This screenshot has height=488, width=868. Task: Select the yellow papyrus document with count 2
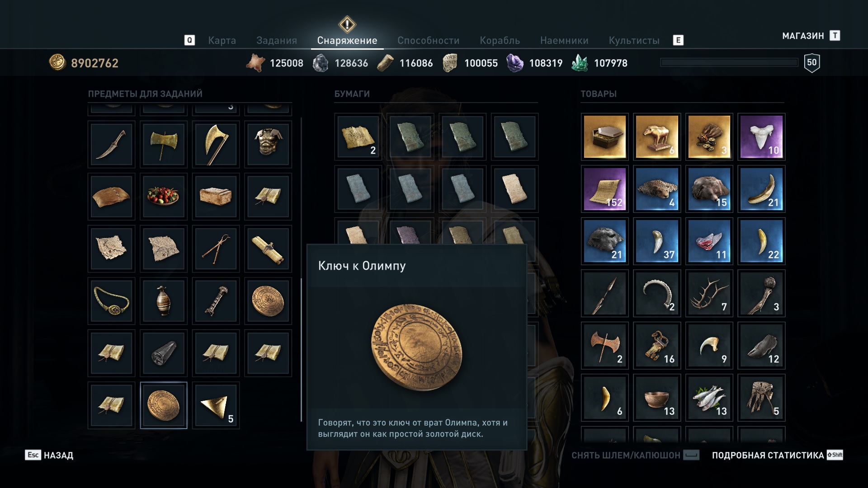click(x=358, y=136)
